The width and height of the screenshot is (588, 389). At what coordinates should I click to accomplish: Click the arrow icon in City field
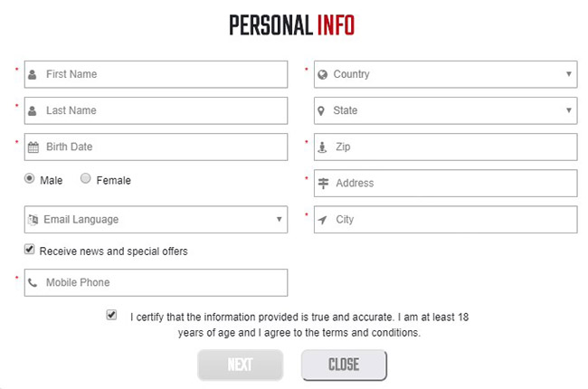(322, 219)
